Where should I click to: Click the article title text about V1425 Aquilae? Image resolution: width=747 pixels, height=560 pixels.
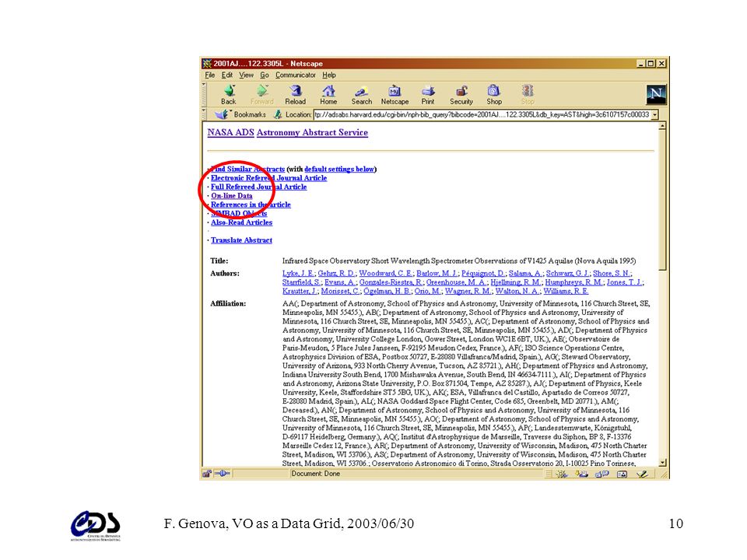click(459, 261)
